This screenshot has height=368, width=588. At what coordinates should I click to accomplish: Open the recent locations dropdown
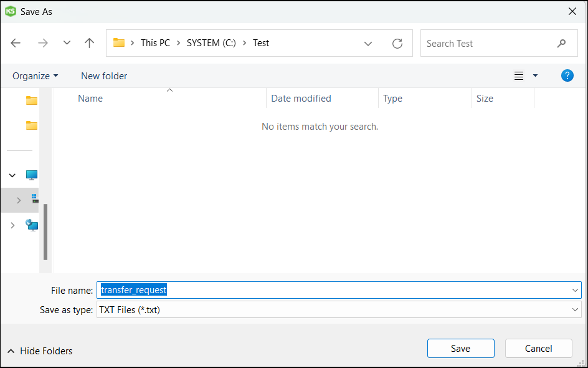pos(67,43)
